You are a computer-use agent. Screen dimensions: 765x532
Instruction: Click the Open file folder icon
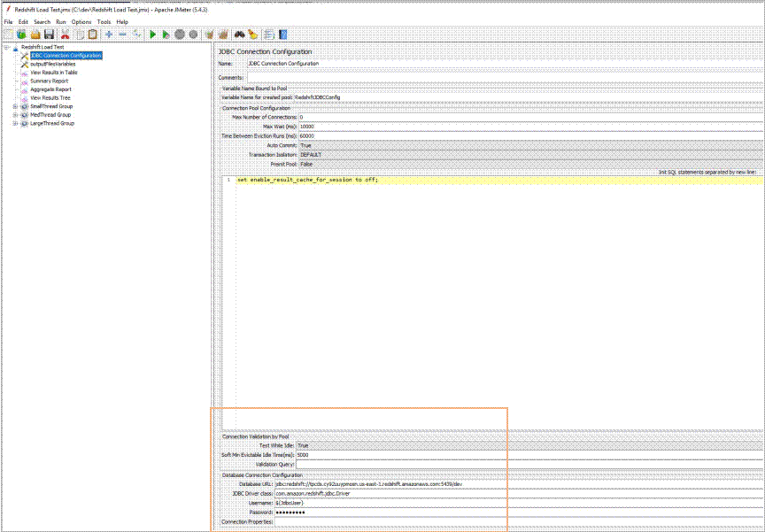35,35
